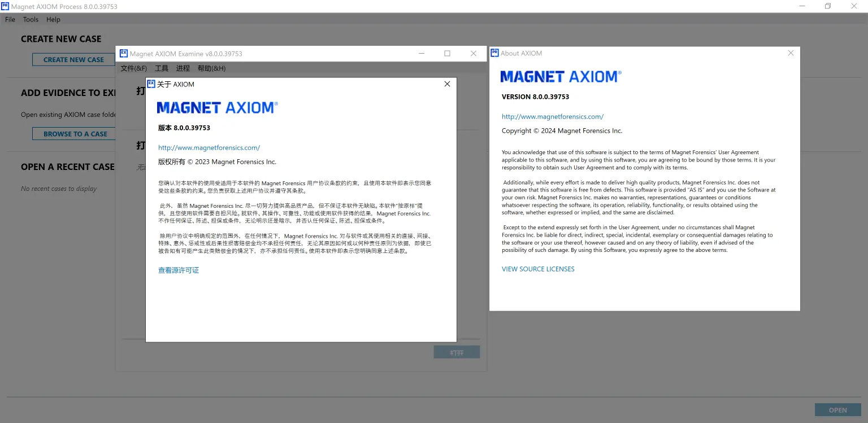The width and height of the screenshot is (868, 423).
Task: Close the Magnet AXIOM Process window
Action: coord(854,6)
